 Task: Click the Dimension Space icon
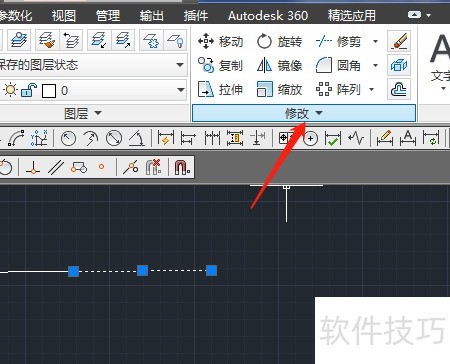tap(235, 138)
